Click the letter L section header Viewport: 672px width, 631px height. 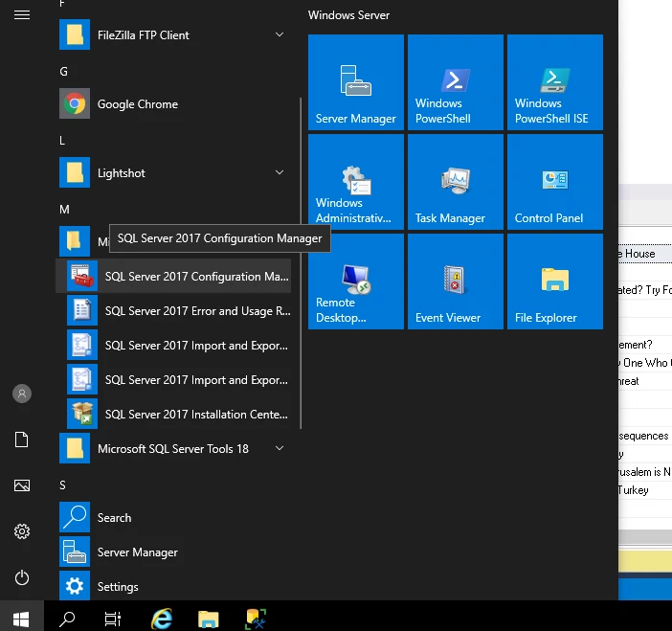62,141
